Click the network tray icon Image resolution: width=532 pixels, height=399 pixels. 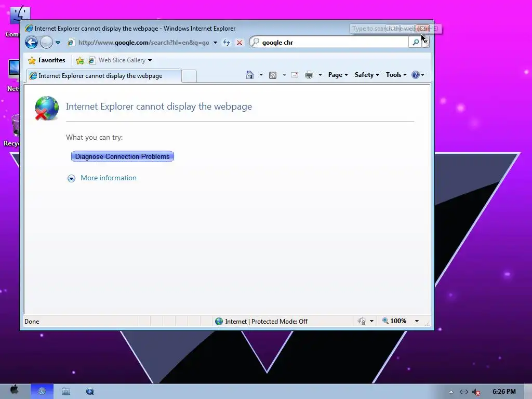[464, 392]
